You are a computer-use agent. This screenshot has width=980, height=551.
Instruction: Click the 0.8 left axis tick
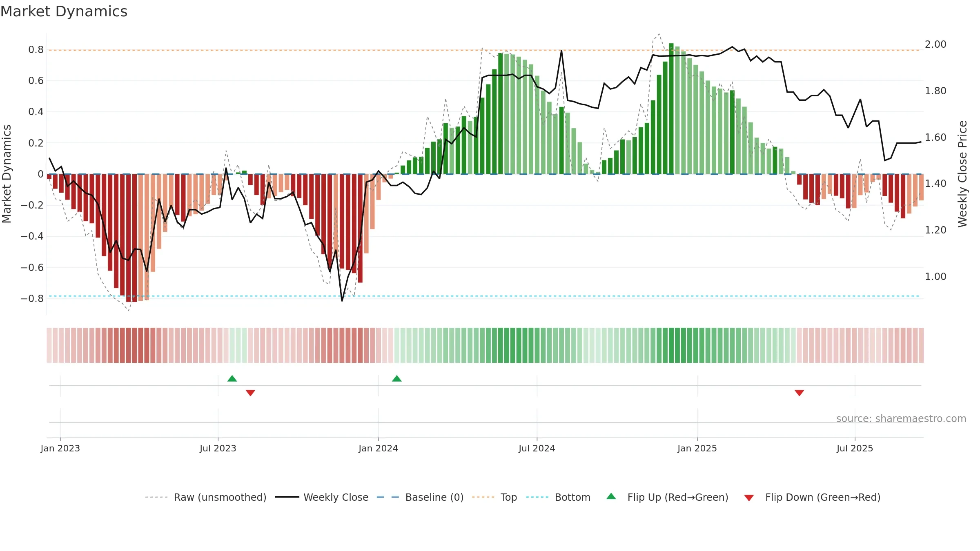(36, 50)
